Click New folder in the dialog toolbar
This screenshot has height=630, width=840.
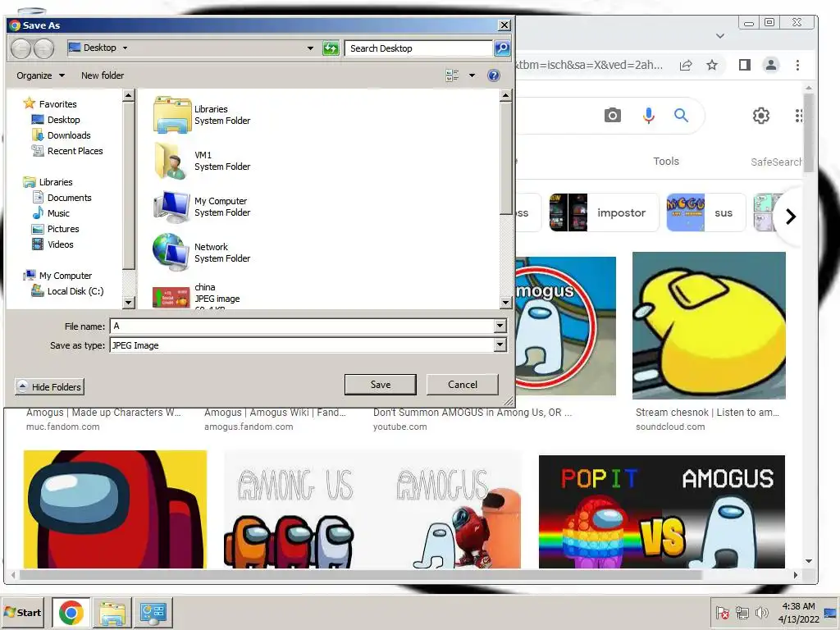coord(103,75)
